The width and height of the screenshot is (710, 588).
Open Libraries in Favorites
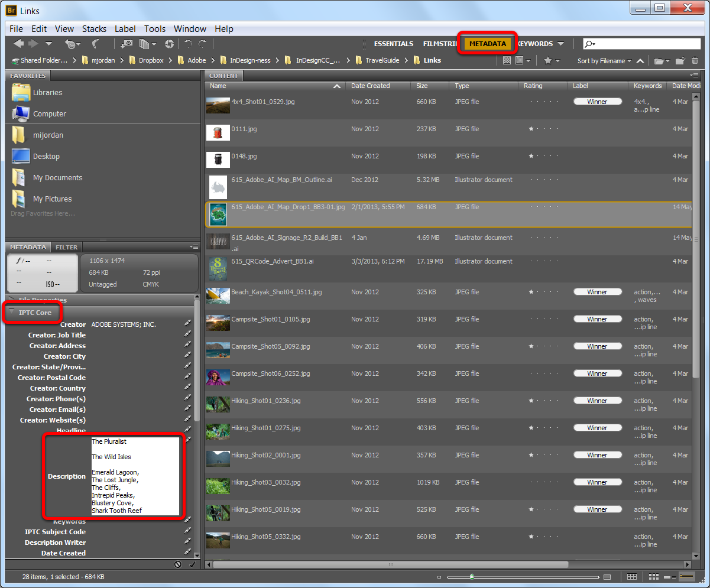click(47, 92)
